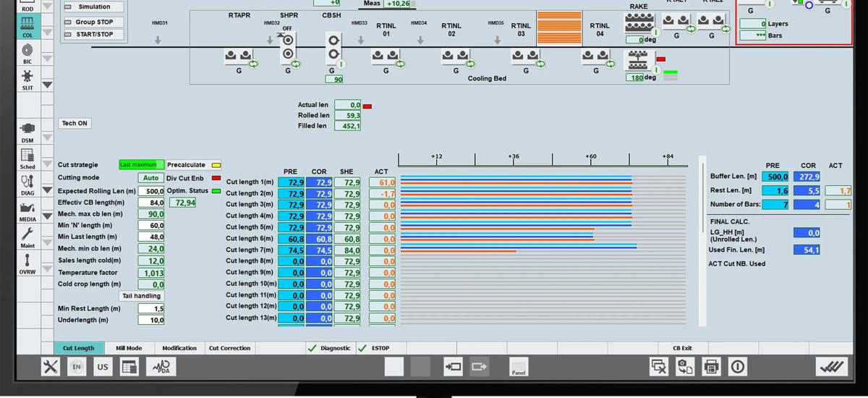This screenshot has width=868, height=398.
Task: Open the Sched schedule icon
Action: click(27, 158)
